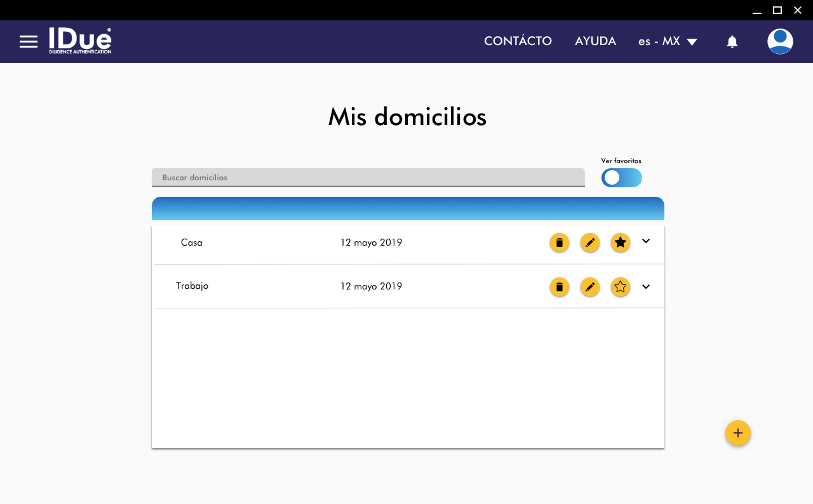813x504 pixels.
Task: Open AYUDA in the top menu
Action: (595, 41)
